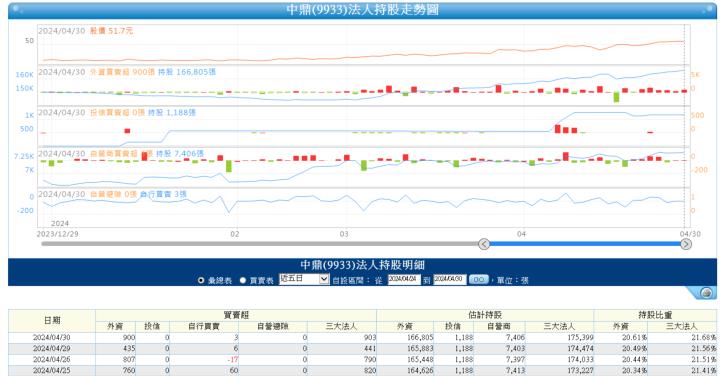Click the three-institution total 820
The image size is (720, 376).
(370, 370)
